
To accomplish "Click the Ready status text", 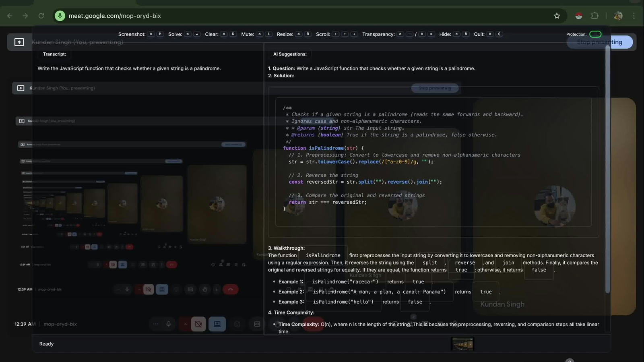I will click(46, 344).
